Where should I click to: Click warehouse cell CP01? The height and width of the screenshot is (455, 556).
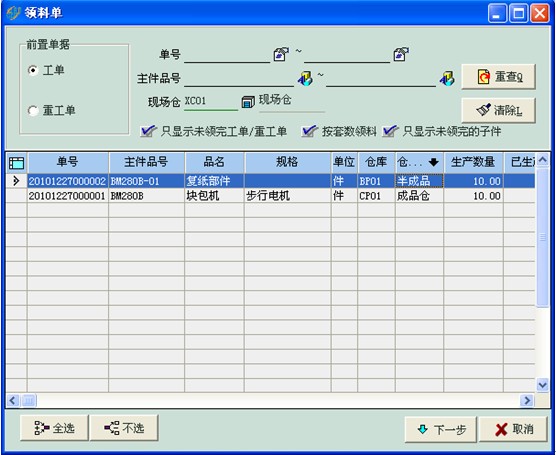(376, 196)
